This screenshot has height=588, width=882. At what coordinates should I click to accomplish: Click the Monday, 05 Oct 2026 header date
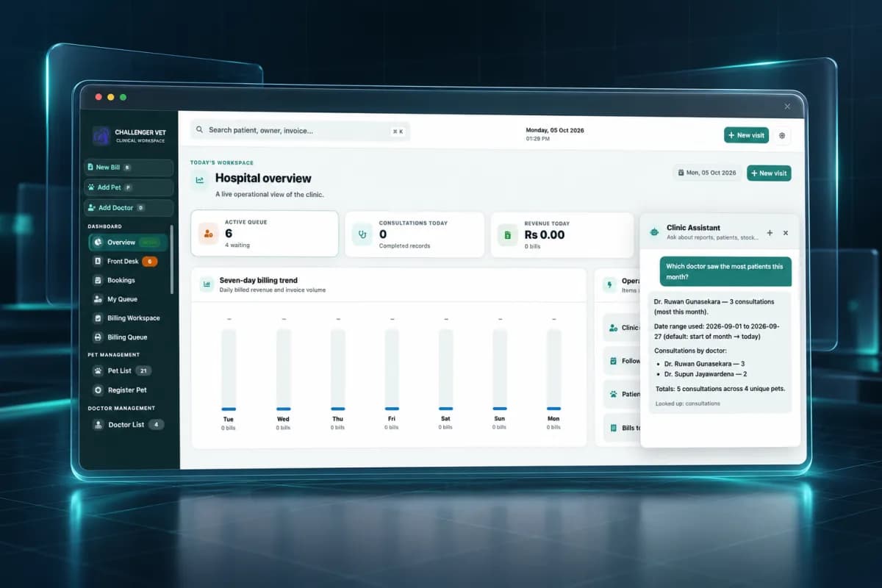tap(555, 130)
